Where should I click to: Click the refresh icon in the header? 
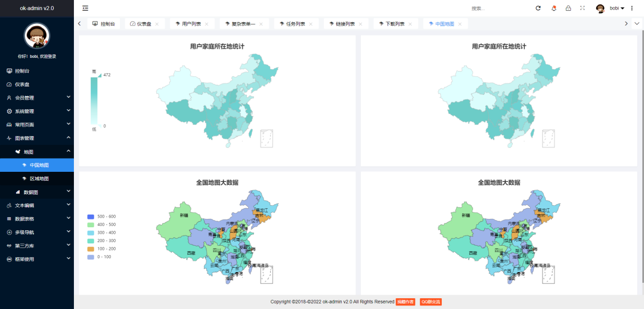pos(538,8)
